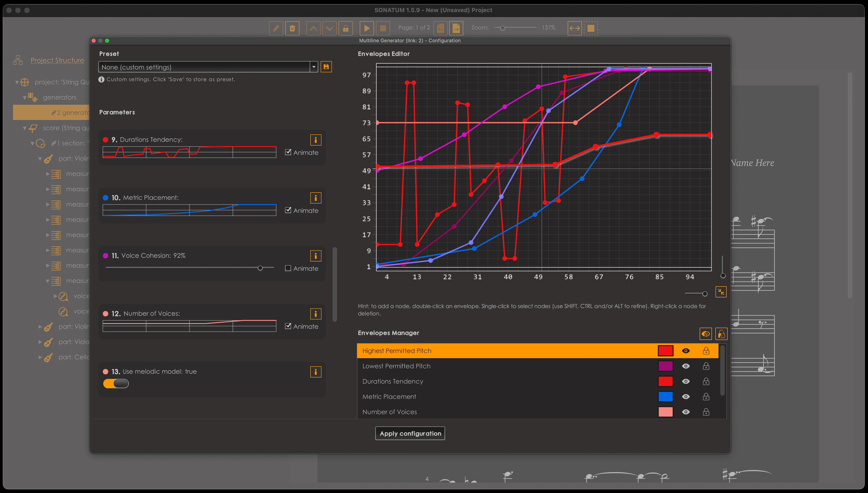Uncheck Animate for Metric Placement
This screenshot has width=868, height=493.
click(288, 210)
